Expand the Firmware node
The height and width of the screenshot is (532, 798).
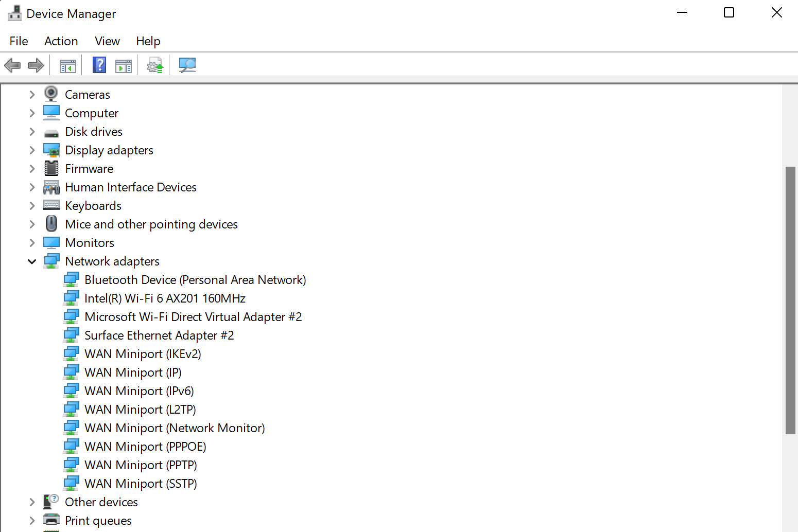(32, 168)
